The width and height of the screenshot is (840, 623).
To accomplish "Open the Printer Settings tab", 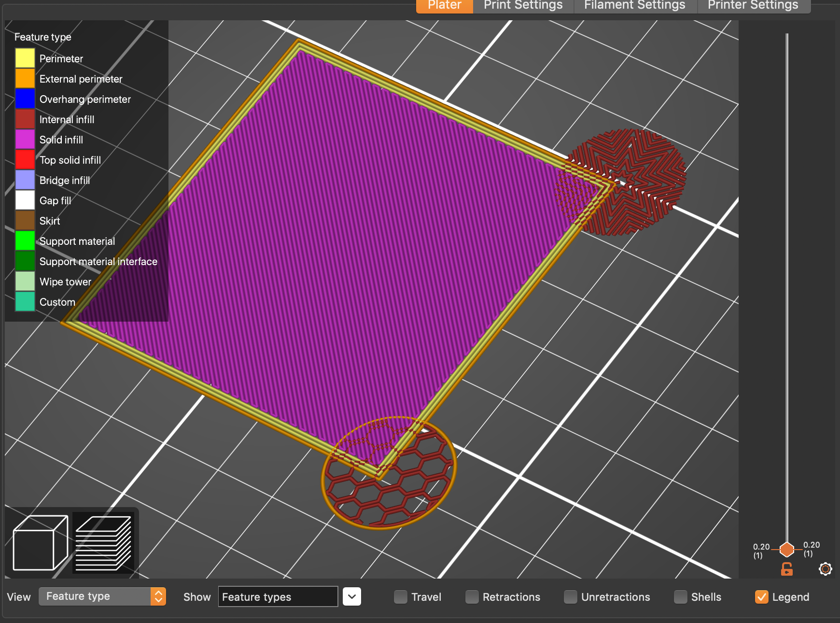I will tap(752, 5).
